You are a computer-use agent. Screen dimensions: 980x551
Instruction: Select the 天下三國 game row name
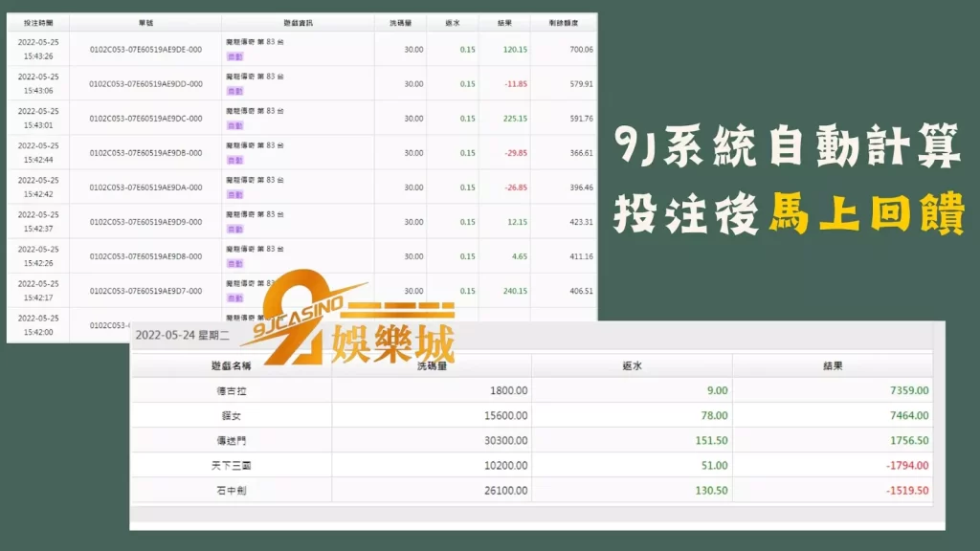pos(232,466)
